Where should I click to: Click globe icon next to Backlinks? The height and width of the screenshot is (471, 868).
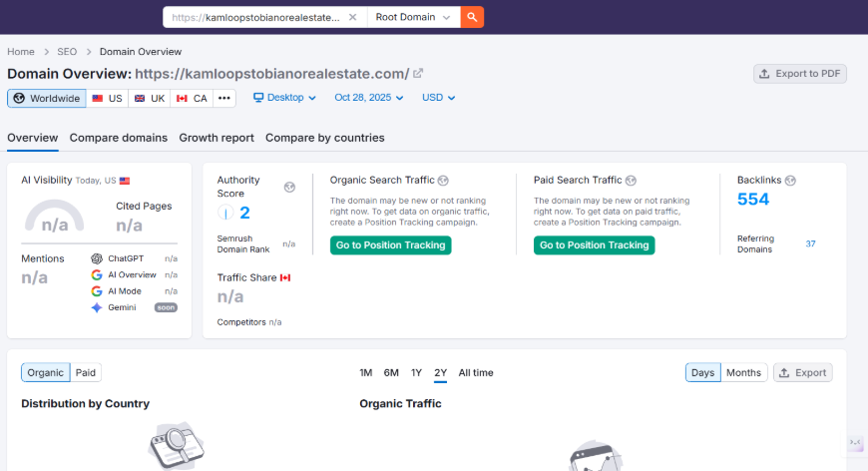pos(790,181)
